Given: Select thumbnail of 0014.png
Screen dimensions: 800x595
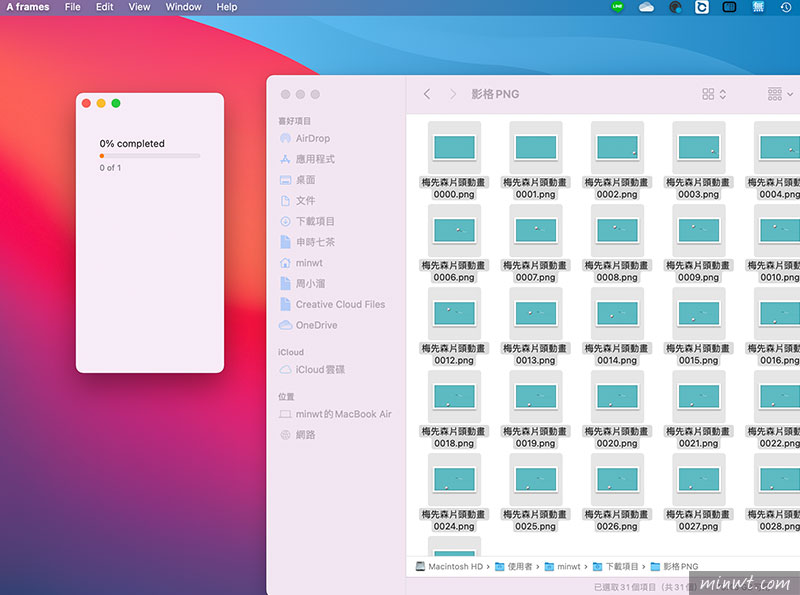Looking at the screenshot, I should pyautogui.click(x=617, y=313).
